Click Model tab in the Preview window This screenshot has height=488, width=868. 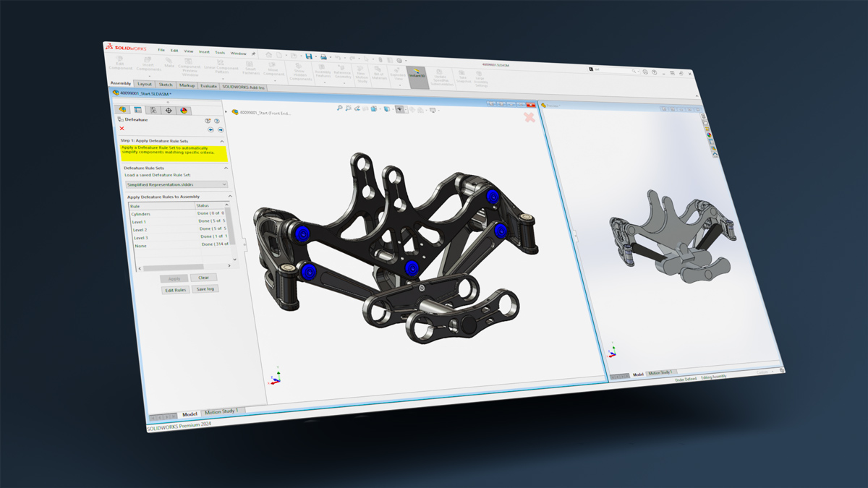click(638, 374)
